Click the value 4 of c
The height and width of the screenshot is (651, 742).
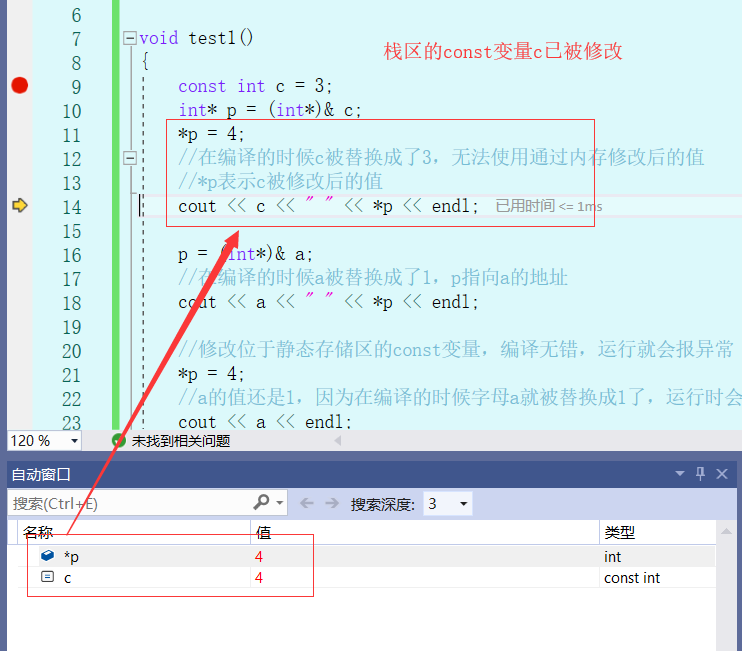coord(258,578)
